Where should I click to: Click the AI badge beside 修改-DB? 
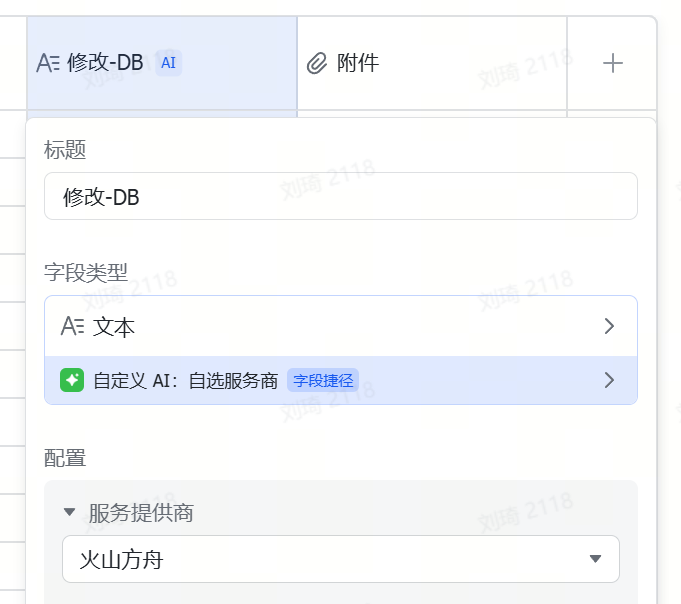(x=169, y=63)
